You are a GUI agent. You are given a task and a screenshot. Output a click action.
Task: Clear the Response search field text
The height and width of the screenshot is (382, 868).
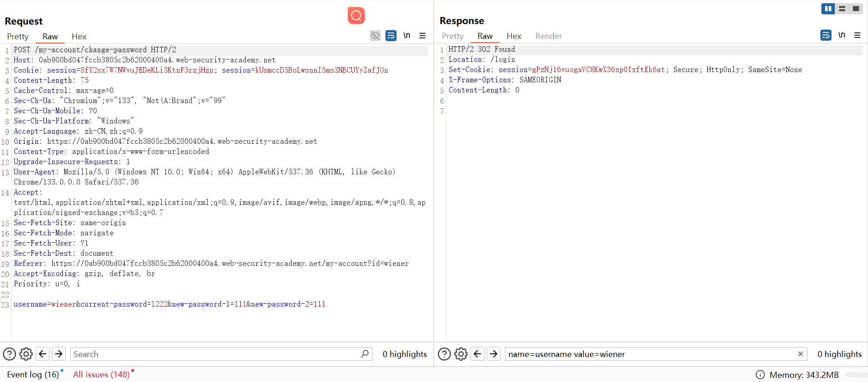[800, 354]
